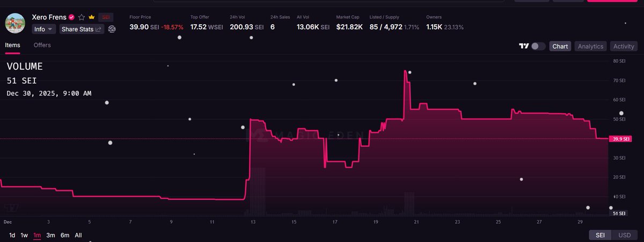Click the red SEI chain badge
This screenshot has height=242, width=644.
pyautogui.click(x=106, y=17)
